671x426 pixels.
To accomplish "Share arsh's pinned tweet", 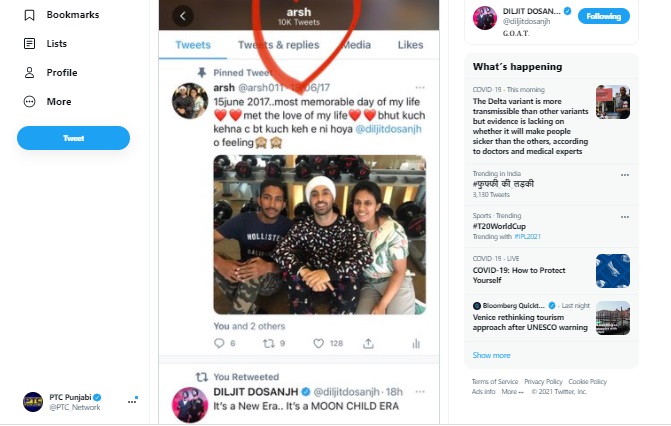I will (368, 343).
